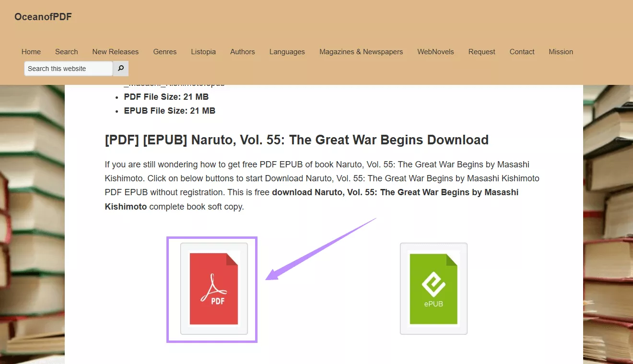Open the Contact page
The width and height of the screenshot is (633, 364).
[522, 51]
